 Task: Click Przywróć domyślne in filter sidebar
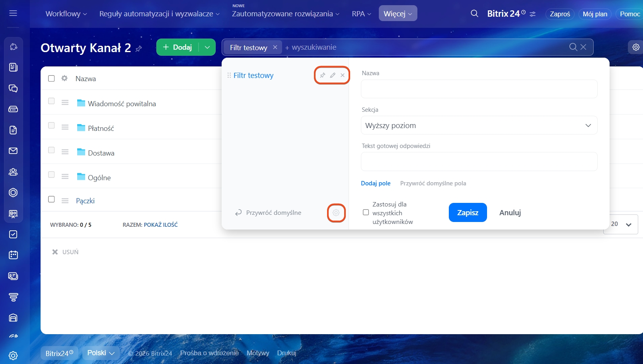(269, 212)
